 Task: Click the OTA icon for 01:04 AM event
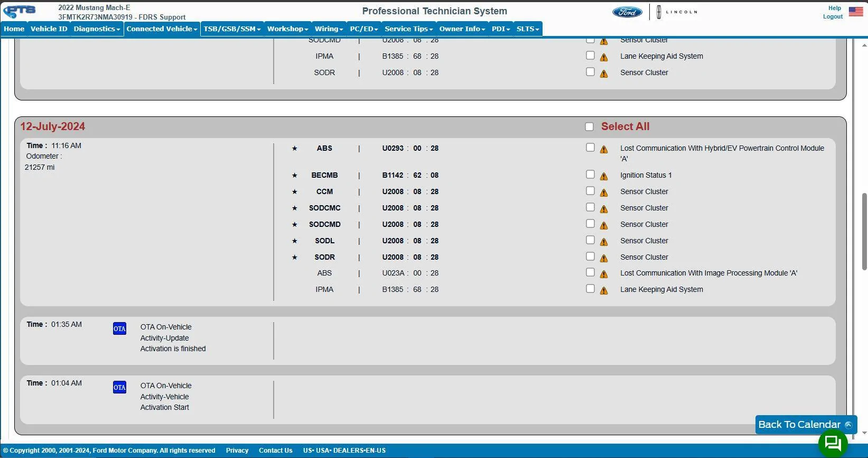(120, 388)
